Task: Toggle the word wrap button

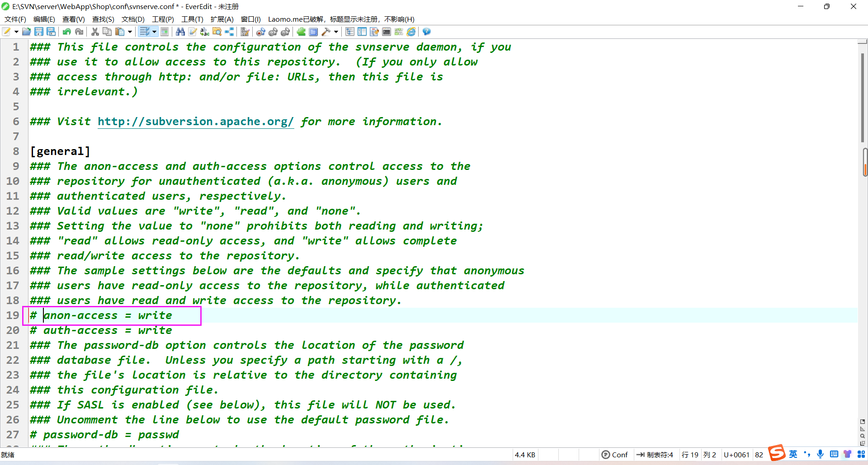Action: point(144,32)
